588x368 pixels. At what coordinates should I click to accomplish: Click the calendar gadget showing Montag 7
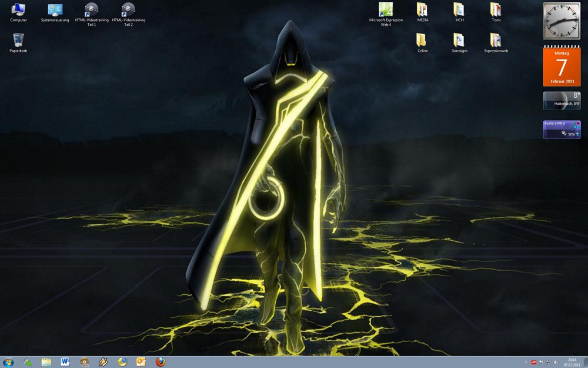tap(562, 67)
